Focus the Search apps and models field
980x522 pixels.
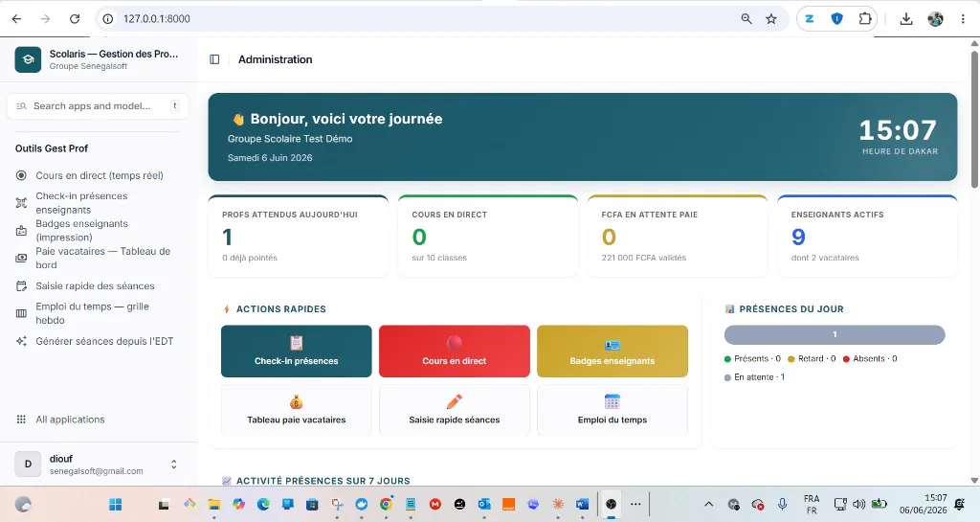(98, 106)
